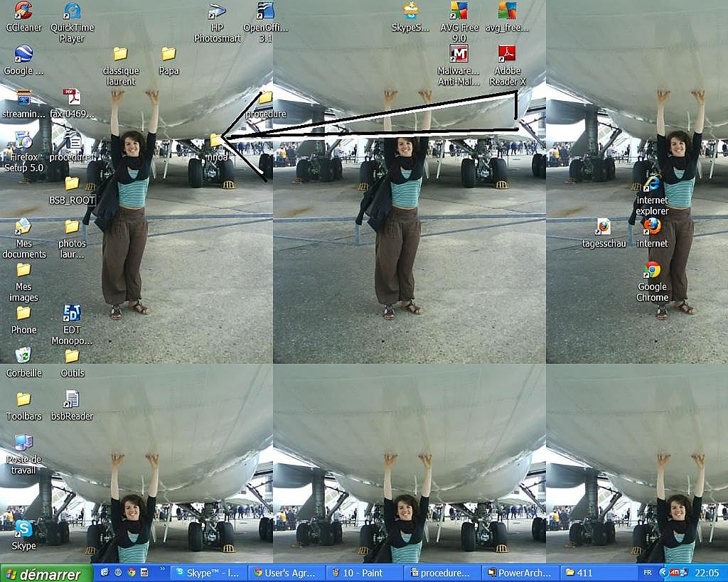This screenshot has width=728, height=582.
Task: Open the fax-0469... PDF file
Action: [72, 104]
